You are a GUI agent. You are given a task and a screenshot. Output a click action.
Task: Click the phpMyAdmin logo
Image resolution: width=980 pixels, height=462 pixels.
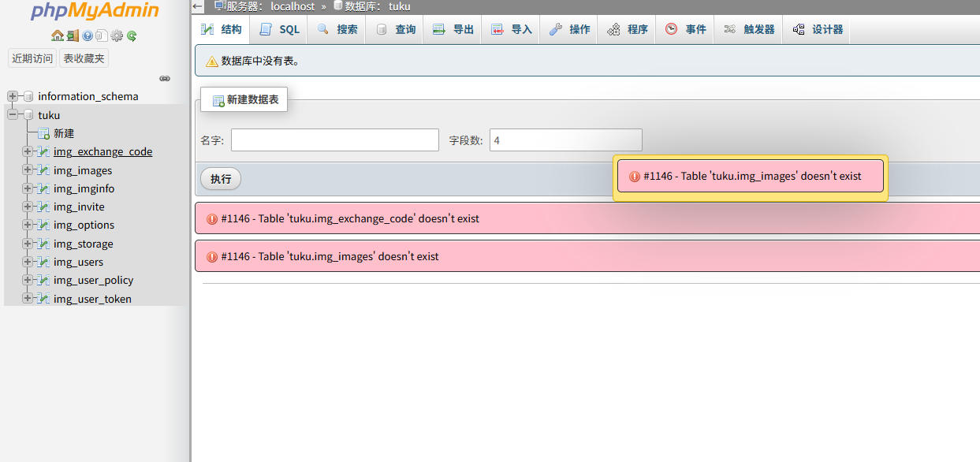(95, 10)
